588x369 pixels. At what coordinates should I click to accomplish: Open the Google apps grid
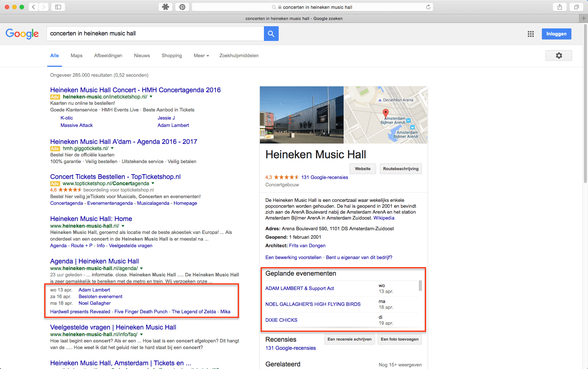[x=530, y=34]
